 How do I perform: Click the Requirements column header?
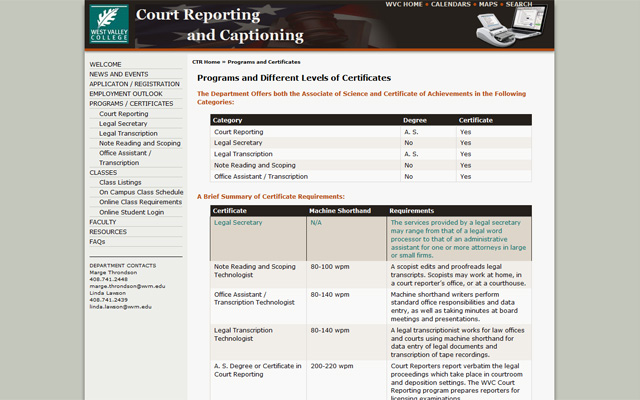411,211
